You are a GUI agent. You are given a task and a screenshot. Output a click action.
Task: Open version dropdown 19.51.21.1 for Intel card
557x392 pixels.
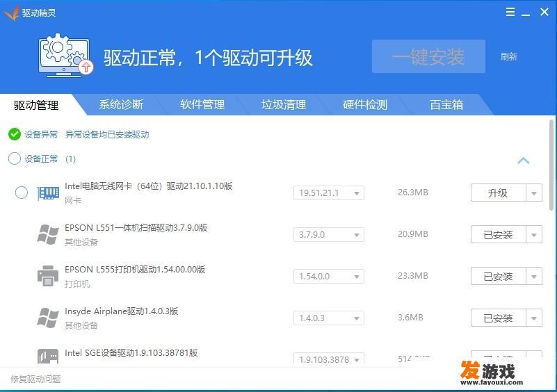[329, 193]
